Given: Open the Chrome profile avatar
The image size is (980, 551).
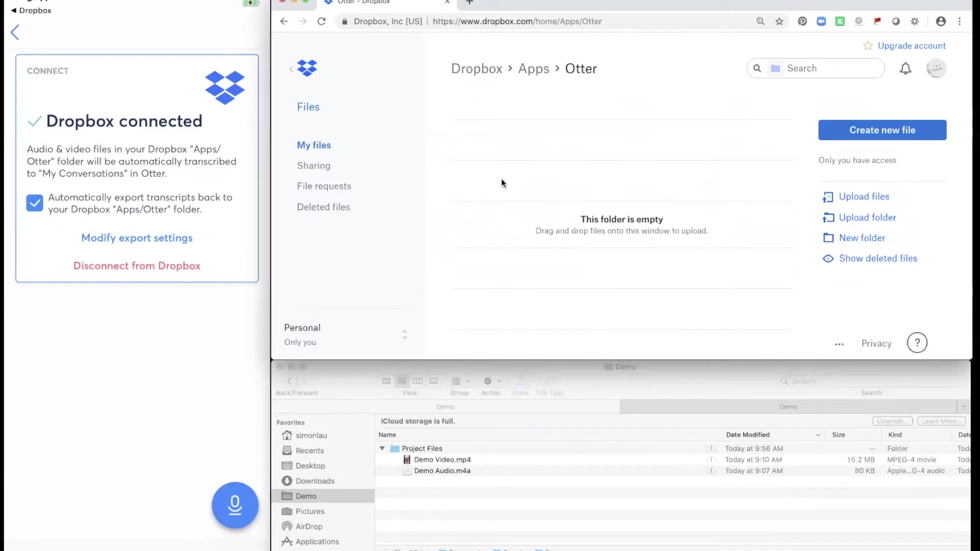Looking at the screenshot, I should [941, 21].
